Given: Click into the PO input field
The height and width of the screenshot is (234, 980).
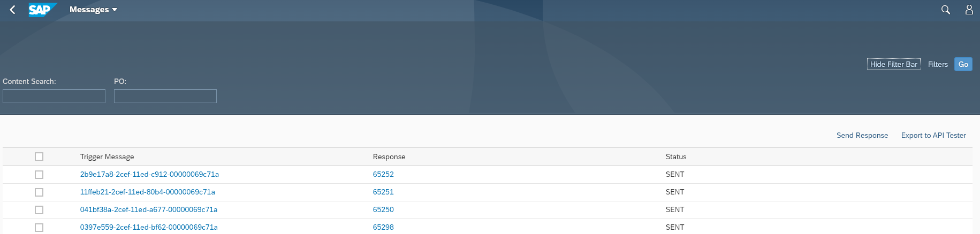Looking at the screenshot, I should coord(165,96).
